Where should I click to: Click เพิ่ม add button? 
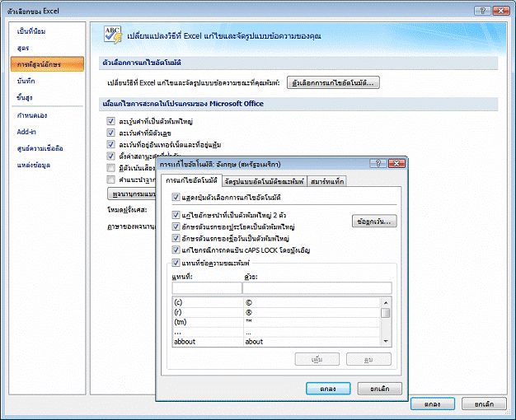click(317, 359)
